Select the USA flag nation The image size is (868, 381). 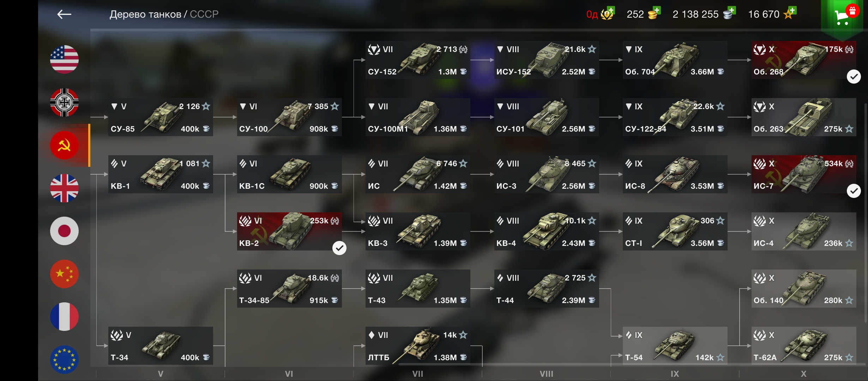(x=64, y=59)
